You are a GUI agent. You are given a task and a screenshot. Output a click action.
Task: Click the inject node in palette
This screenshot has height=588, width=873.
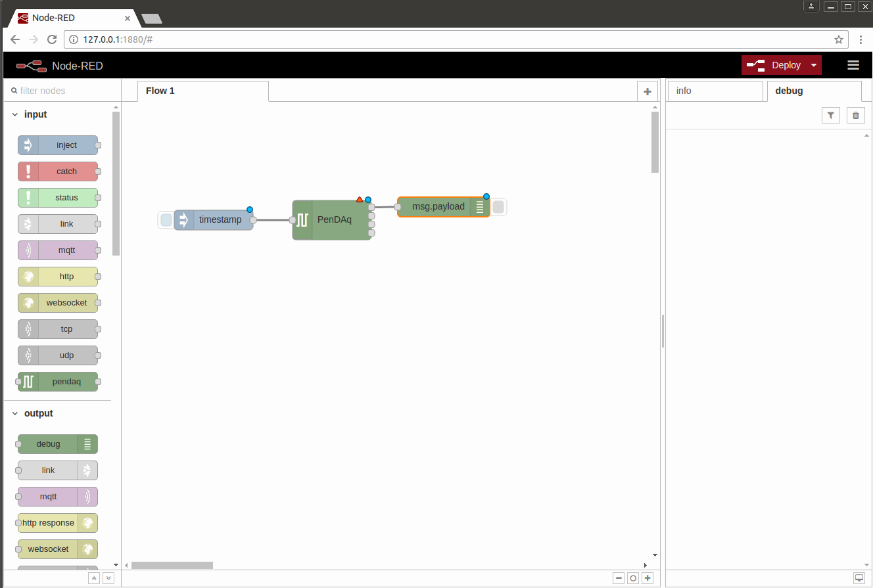click(x=58, y=145)
